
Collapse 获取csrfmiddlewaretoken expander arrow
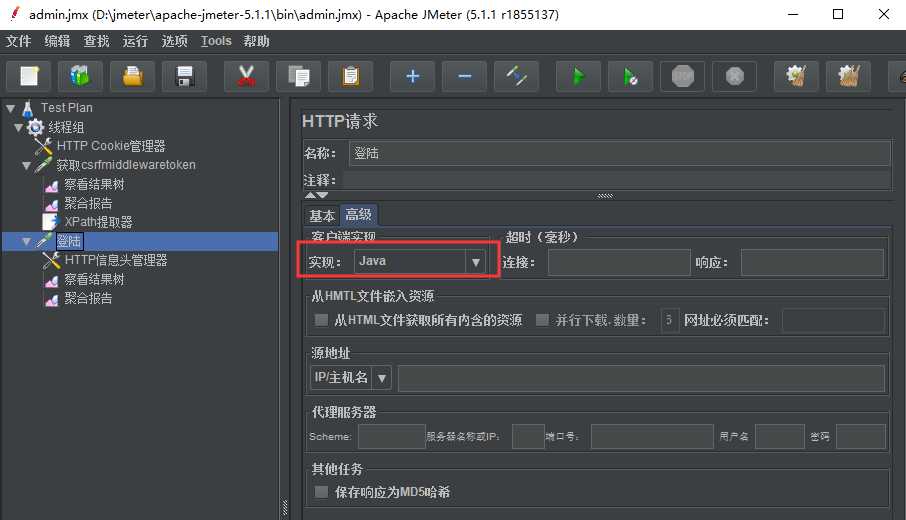26,165
